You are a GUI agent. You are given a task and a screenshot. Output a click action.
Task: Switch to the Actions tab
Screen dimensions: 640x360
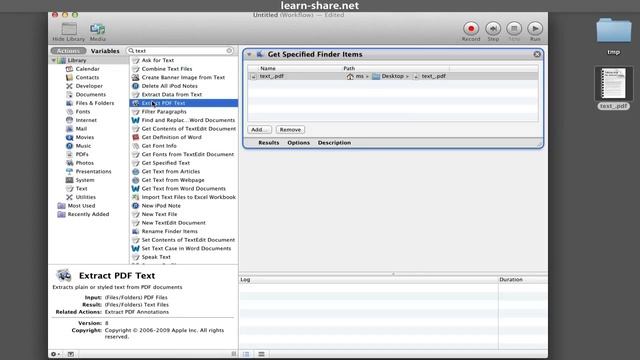tap(68, 51)
